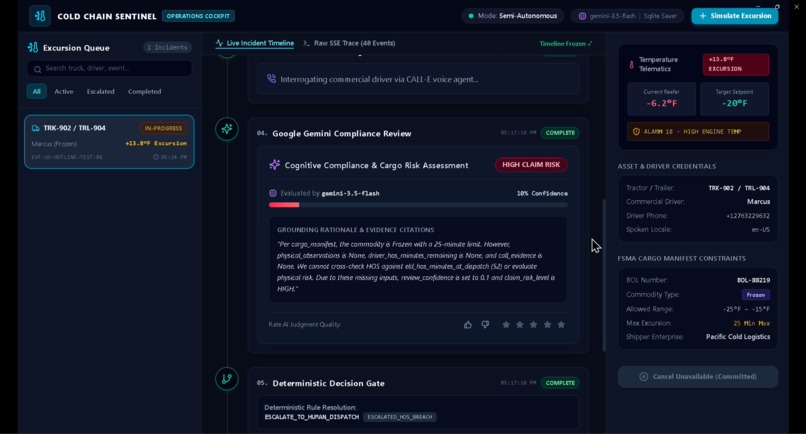
Task: Open gemini-3.5-flash Sqlite Saver selector
Action: [628, 16]
